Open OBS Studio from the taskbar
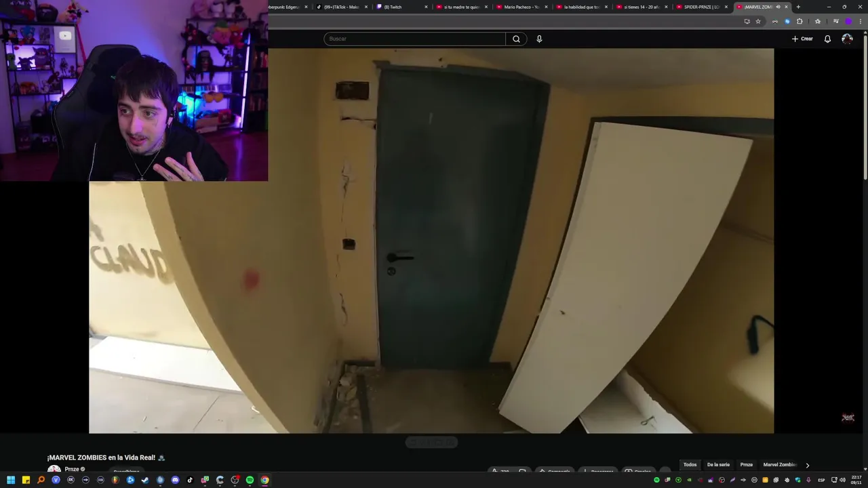Image resolution: width=868 pixels, height=488 pixels. click(x=235, y=480)
